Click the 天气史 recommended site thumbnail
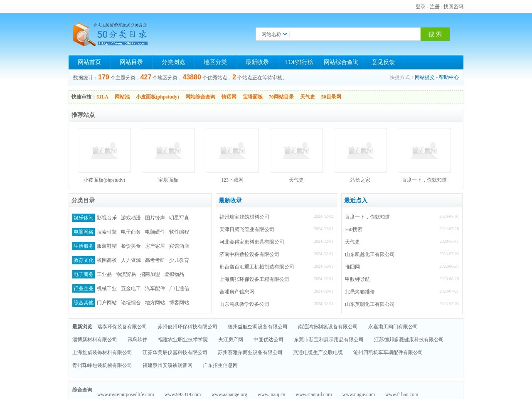 (296, 150)
